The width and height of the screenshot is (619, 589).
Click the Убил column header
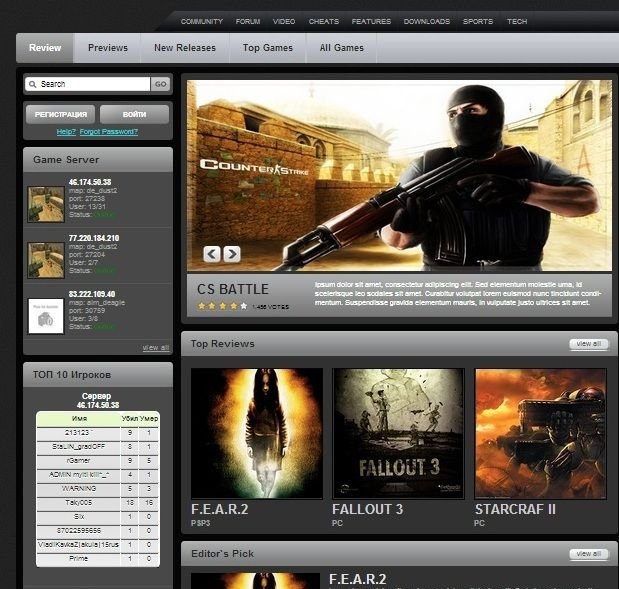pos(130,418)
